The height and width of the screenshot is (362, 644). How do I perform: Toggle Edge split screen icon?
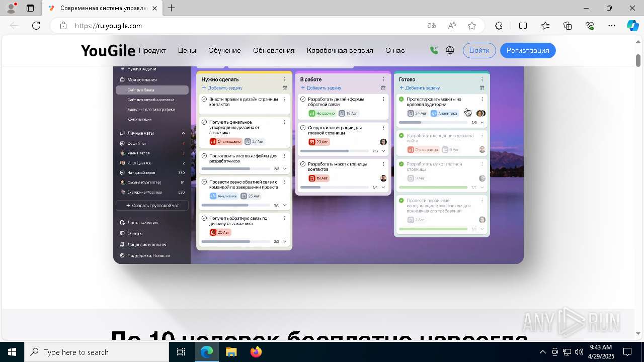click(x=523, y=26)
